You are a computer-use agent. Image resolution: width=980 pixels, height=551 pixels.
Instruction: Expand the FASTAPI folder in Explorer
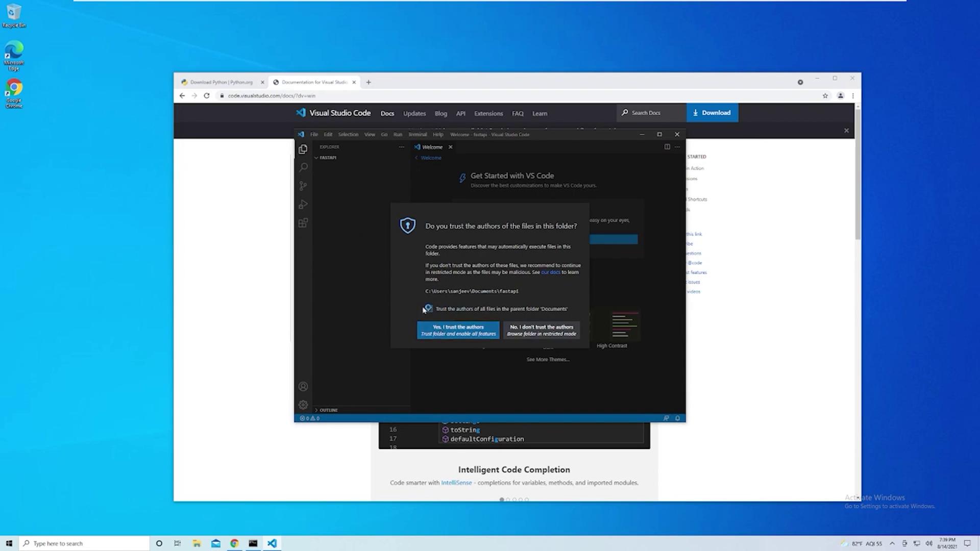pos(327,158)
